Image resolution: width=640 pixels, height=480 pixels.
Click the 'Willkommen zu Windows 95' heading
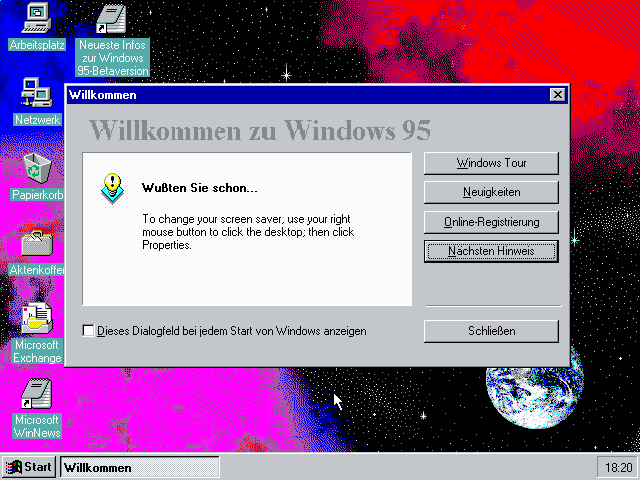click(x=260, y=130)
